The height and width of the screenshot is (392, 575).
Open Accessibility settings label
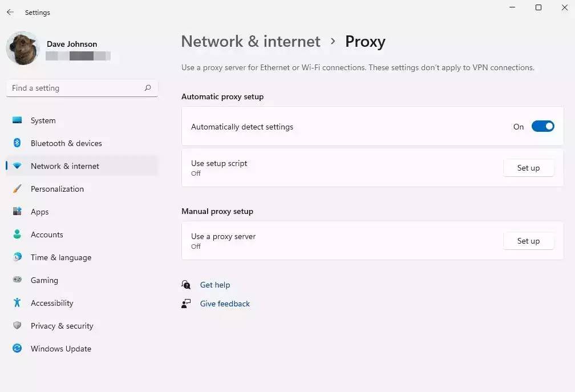coord(52,303)
